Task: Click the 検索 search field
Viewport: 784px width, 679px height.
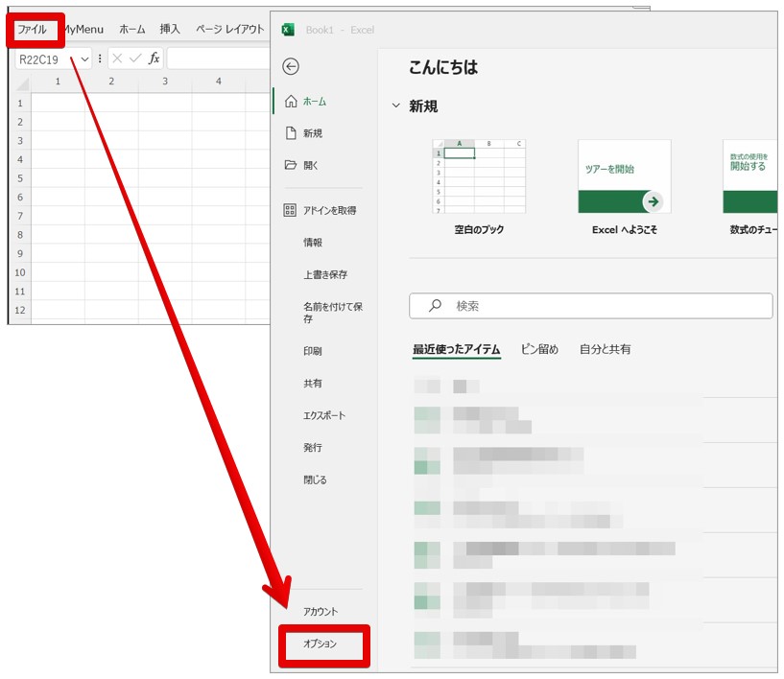Action: point(590,306)
